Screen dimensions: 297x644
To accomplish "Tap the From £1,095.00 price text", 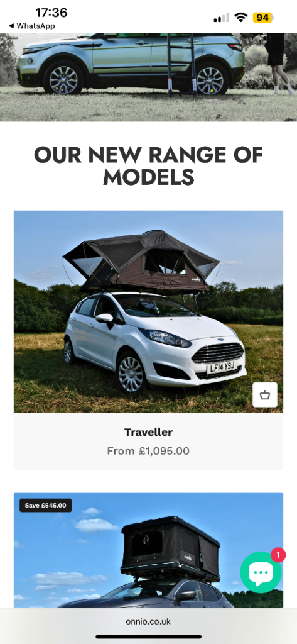I will [148, 451].
